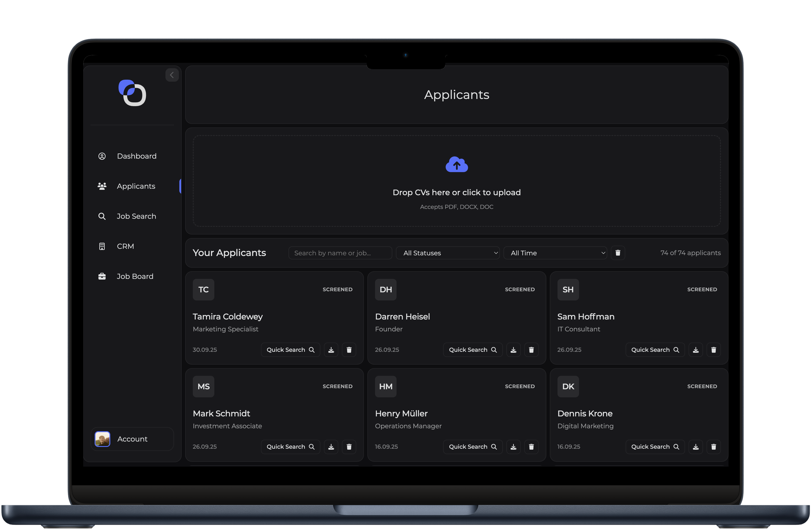This screenshot has width=812, height=530.
Task: Run Quick Search on Henry Müller
Action: pyautogui.click(x=473, y=446)
